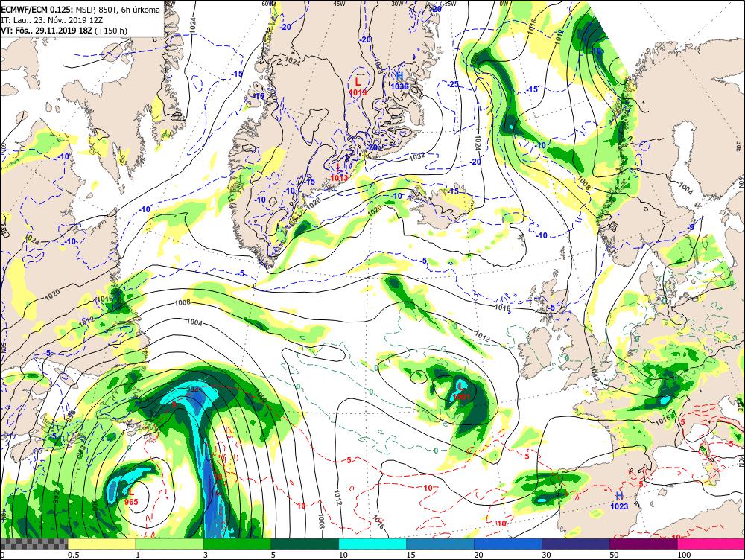745x560 pixels.
Task: Click the royal blue 20–30 mm legend swatch
Action: click(508, 544)
